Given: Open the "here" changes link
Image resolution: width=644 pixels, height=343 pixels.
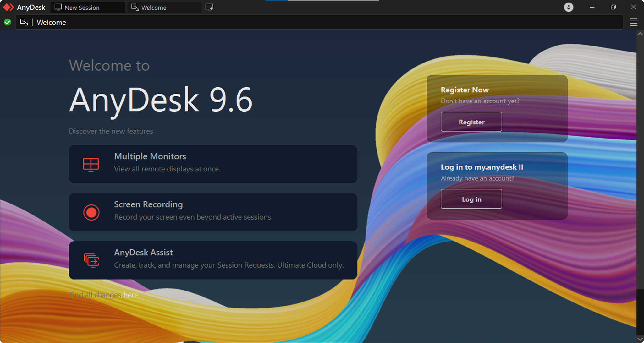Looking at the screenshot, I should (x=131, y=295).
